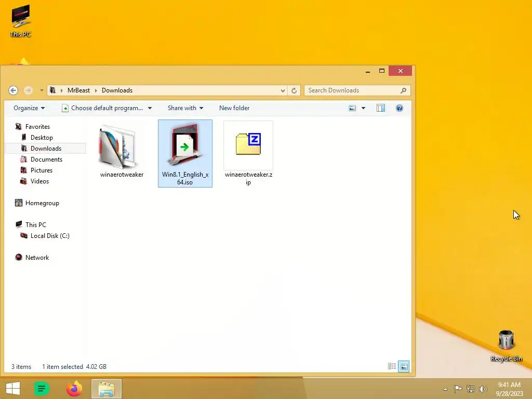Image resolution: width=532 pixels, height=399 pixels.
Task: Click the 3 items status text
Action: coord(21,366)
